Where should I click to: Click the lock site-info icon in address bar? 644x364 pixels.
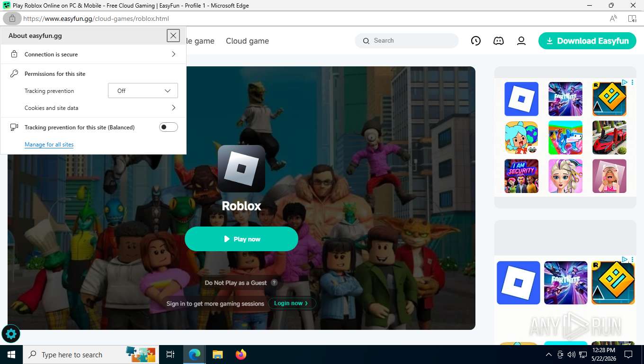12,18
